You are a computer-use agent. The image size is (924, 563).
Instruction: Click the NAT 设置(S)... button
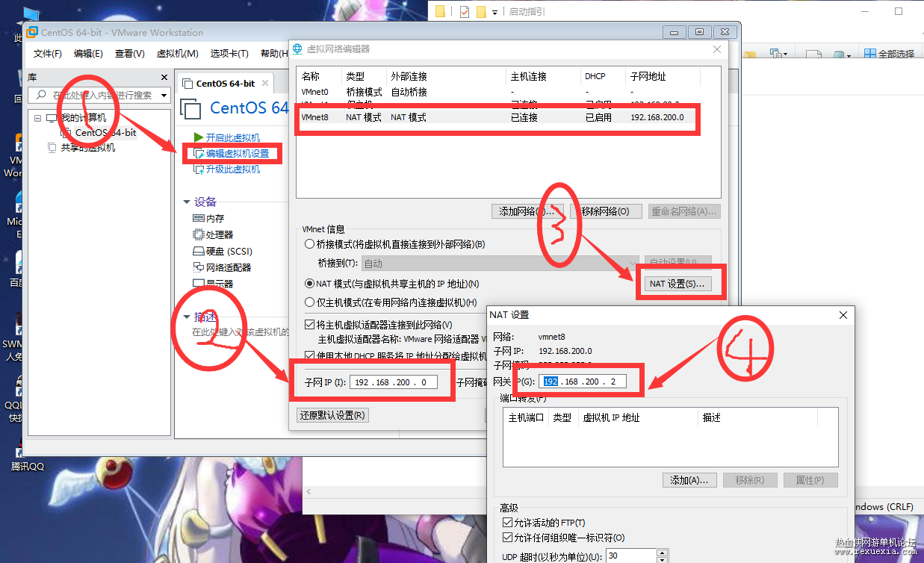point(677,284)
